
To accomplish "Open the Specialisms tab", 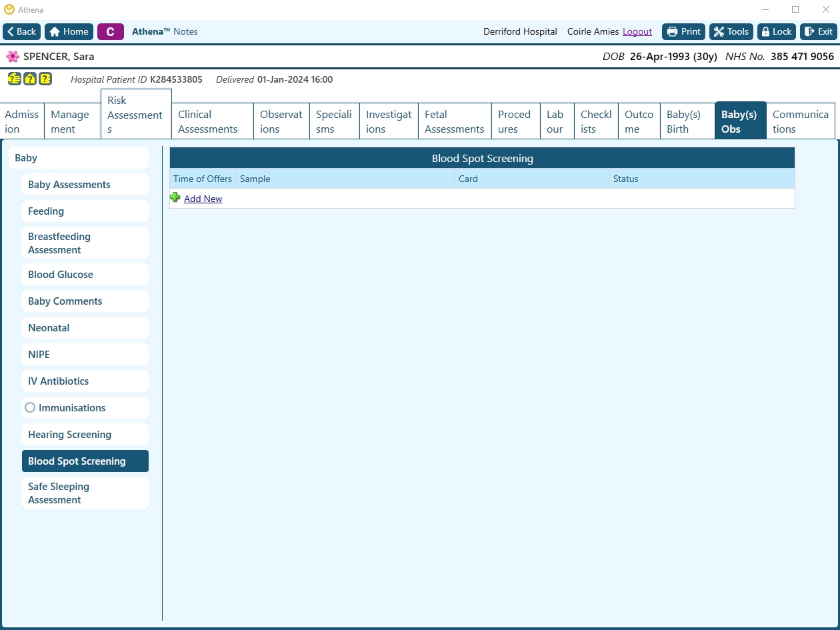I will (334, 121).
